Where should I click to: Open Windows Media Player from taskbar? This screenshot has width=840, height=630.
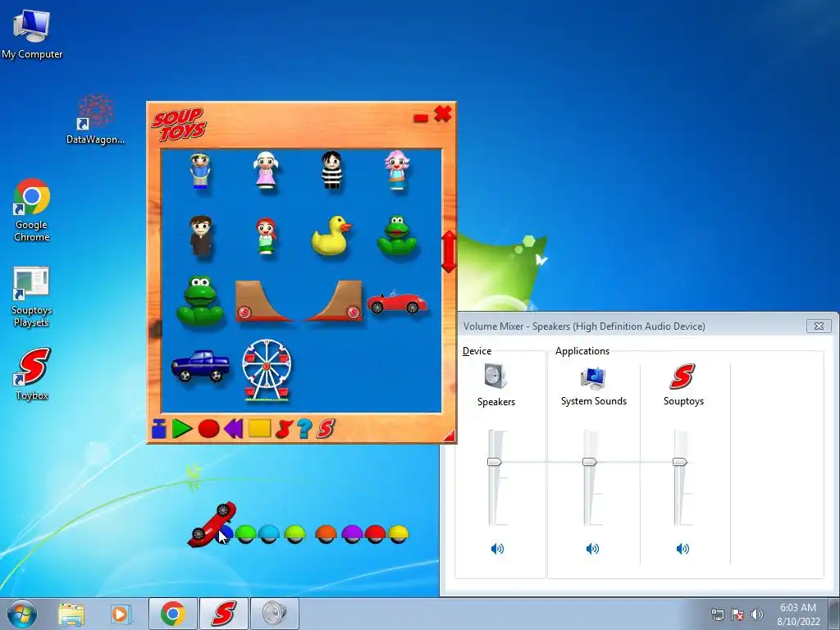121,614
